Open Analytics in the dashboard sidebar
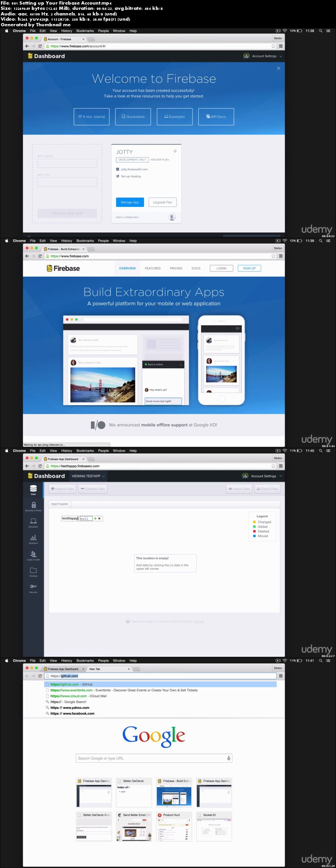 33,539
